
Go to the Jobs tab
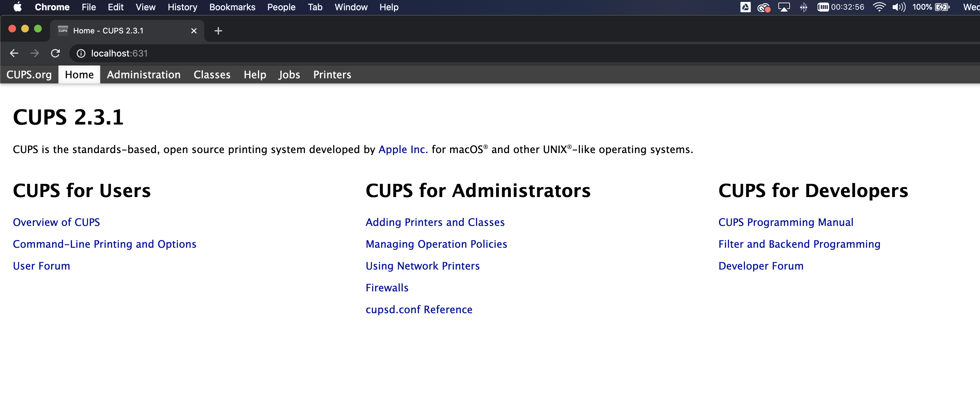click(289, 74)
